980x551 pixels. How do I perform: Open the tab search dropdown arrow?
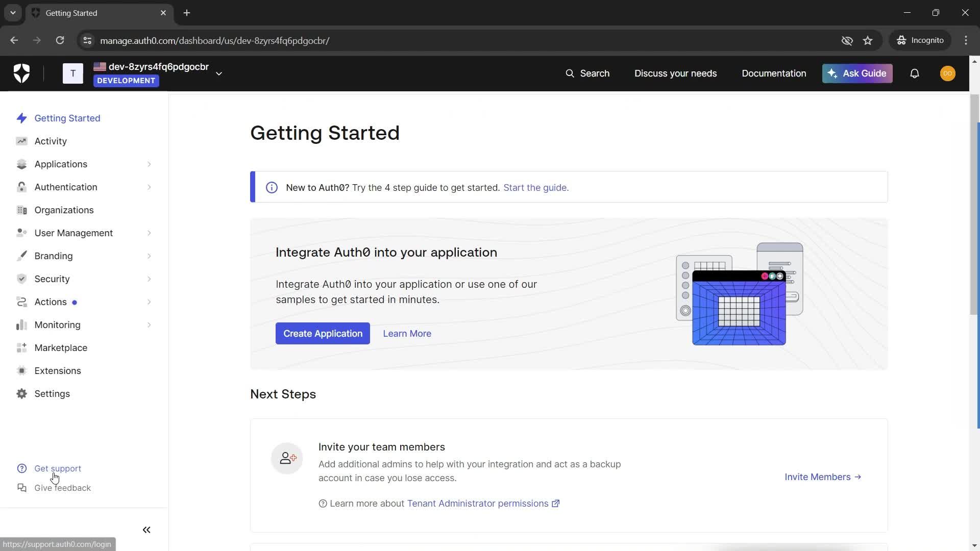pos(13,13)
